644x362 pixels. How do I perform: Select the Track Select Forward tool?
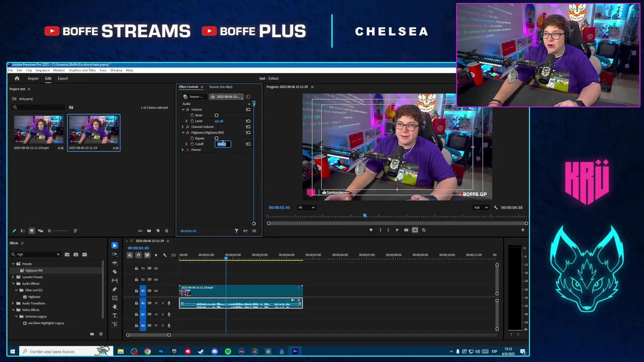click(115, 254)
